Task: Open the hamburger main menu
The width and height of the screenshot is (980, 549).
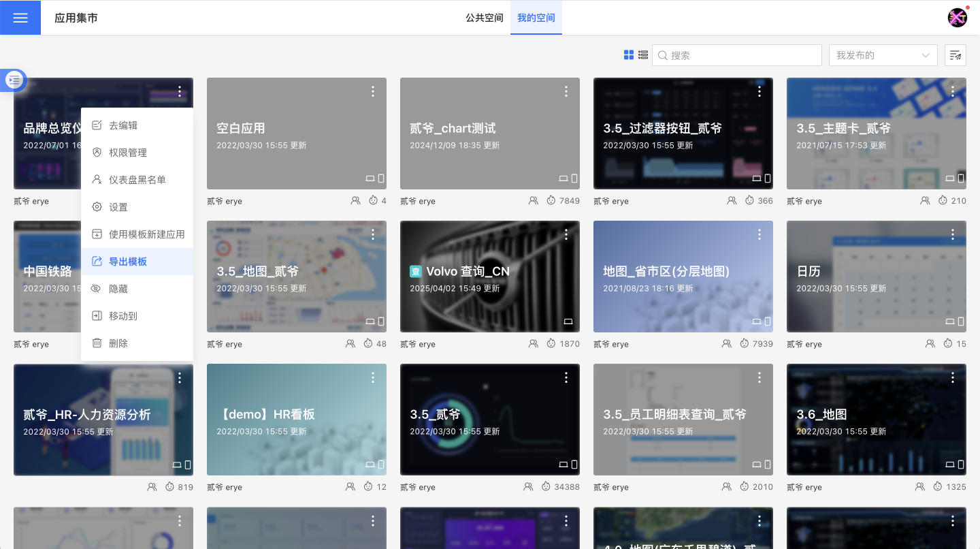Action: point(20,18)
